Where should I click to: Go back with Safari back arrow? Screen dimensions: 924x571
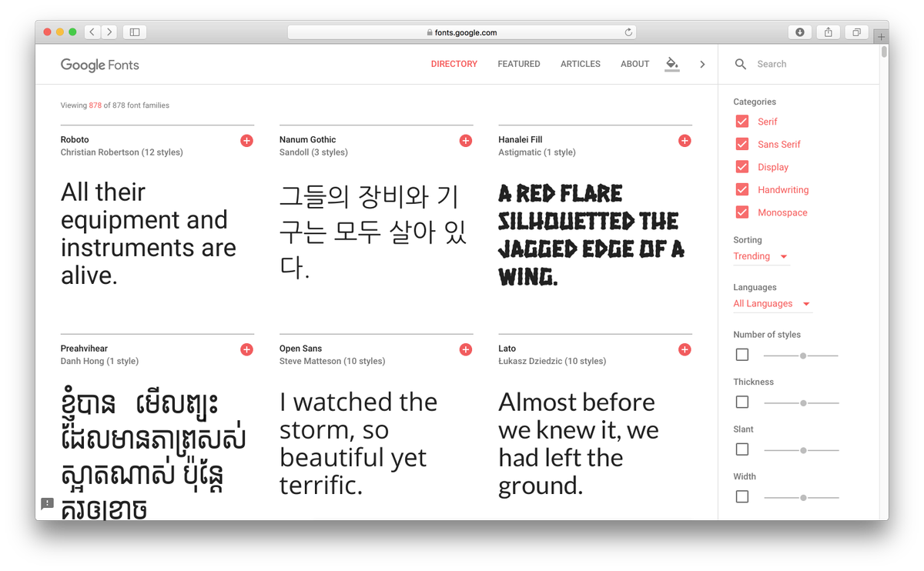(x=92, y=32)
